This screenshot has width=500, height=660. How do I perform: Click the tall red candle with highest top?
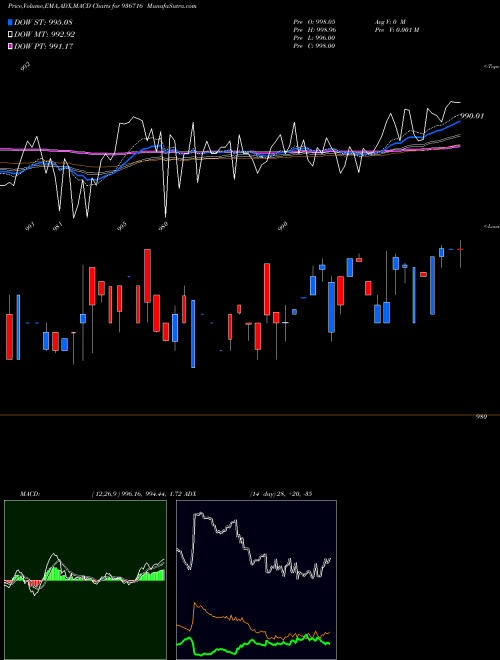tap(147, 276)
